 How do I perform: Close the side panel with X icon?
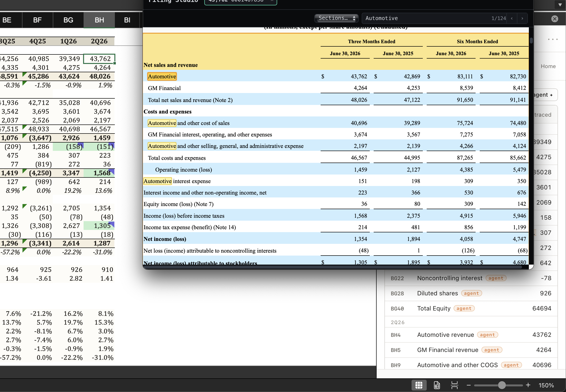[x=555, y=19]
